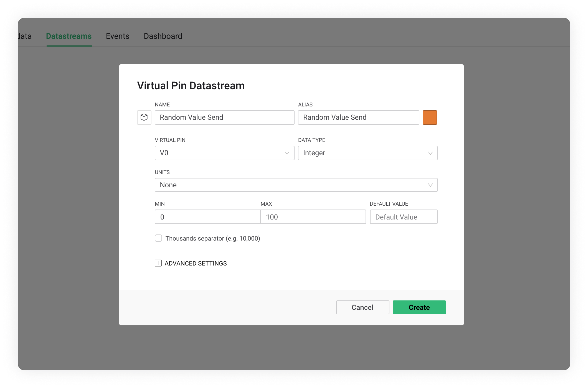Click the Units dropdown chevron arrow
Screen dimensions: 588x388
point(430,185)
